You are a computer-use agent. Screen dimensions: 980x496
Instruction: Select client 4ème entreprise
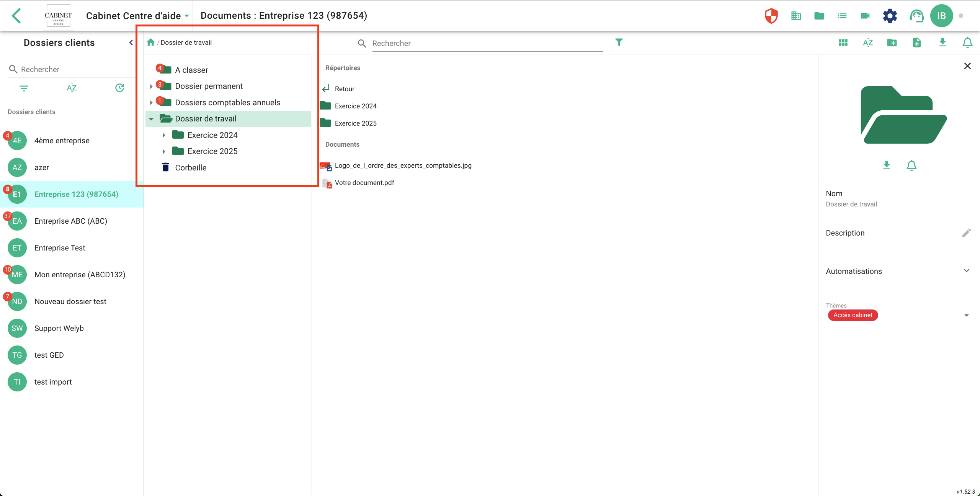tap(72, 141)
